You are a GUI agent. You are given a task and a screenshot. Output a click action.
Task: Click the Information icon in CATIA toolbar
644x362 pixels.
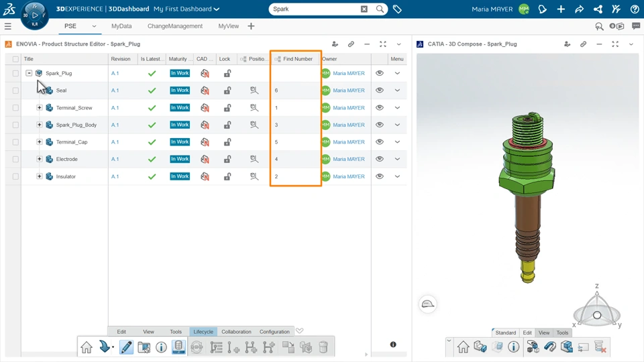point(513,347)
